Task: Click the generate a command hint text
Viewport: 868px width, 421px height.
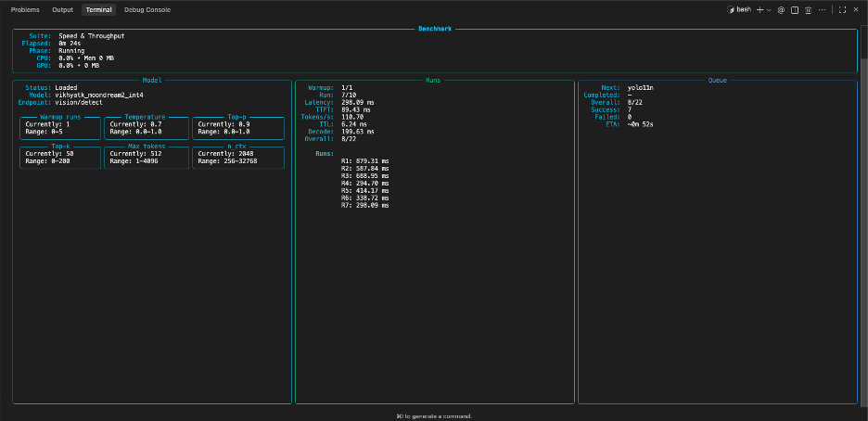Action: pos(434,416)
